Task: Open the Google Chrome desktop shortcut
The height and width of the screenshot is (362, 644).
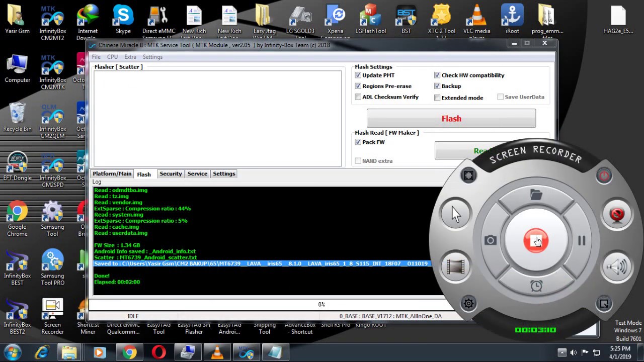Action: [17, 219]
